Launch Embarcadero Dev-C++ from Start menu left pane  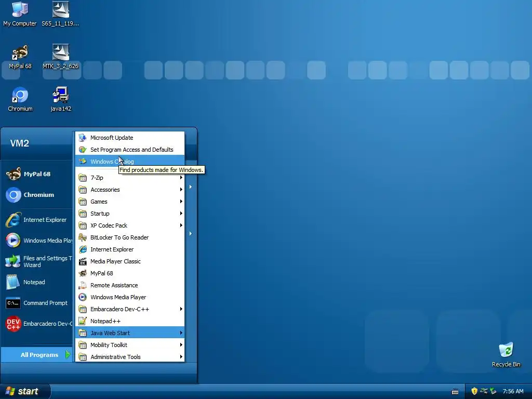[x=37, y=324]
